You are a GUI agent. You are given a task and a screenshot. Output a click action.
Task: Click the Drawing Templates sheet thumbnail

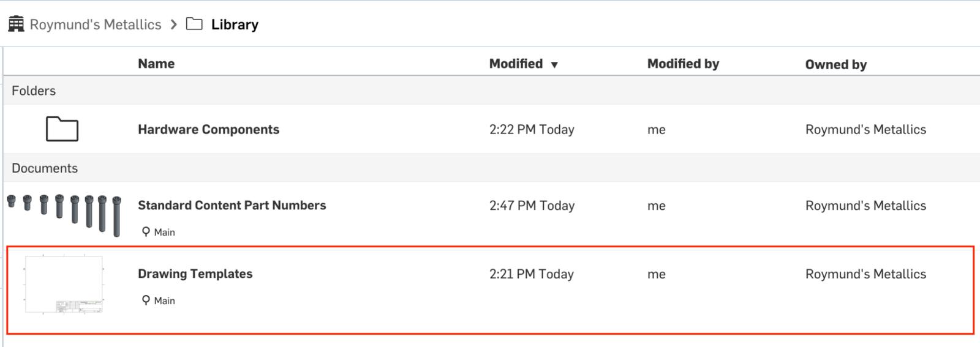(64, 285)
